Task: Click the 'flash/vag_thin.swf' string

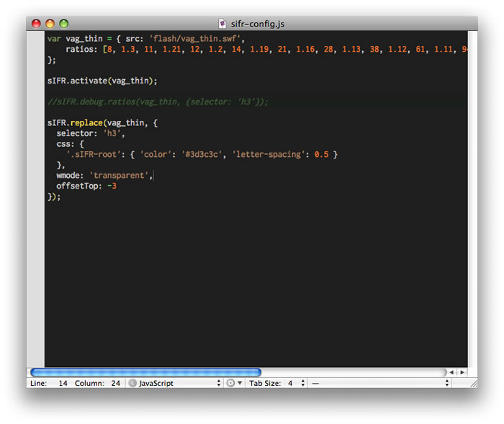Action: point(195,39)
